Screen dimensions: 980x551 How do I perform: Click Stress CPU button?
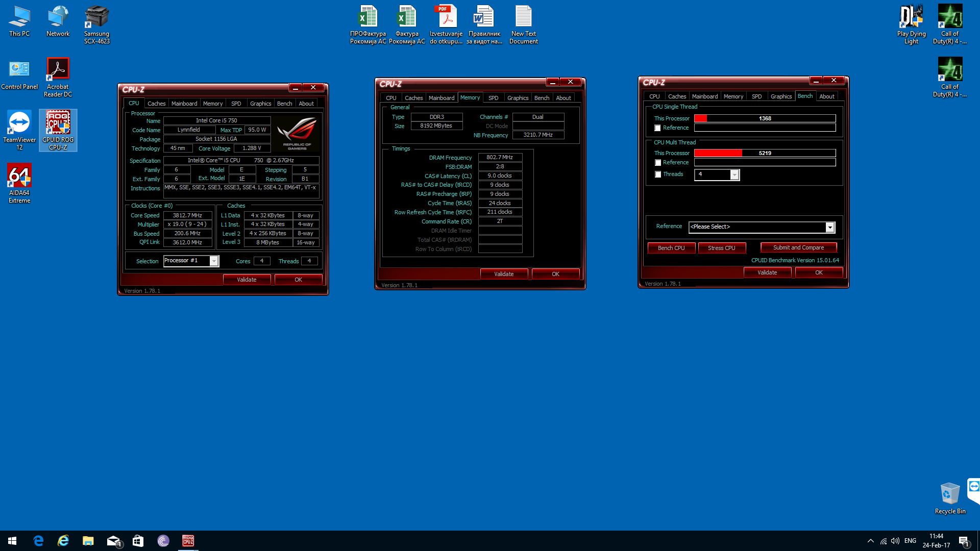point(722,248)
